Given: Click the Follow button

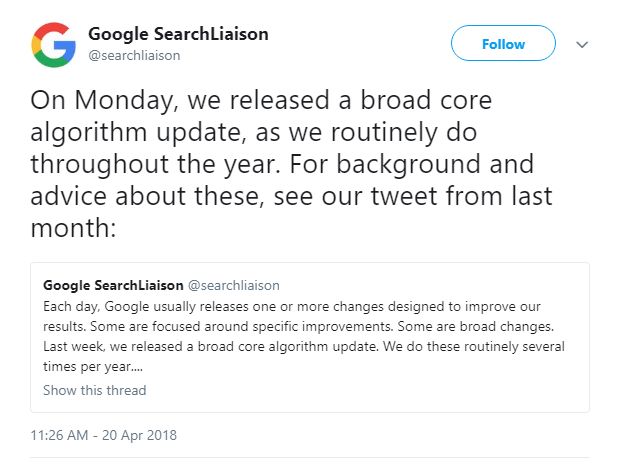Looking at the screenshot, I should (503, 43).
